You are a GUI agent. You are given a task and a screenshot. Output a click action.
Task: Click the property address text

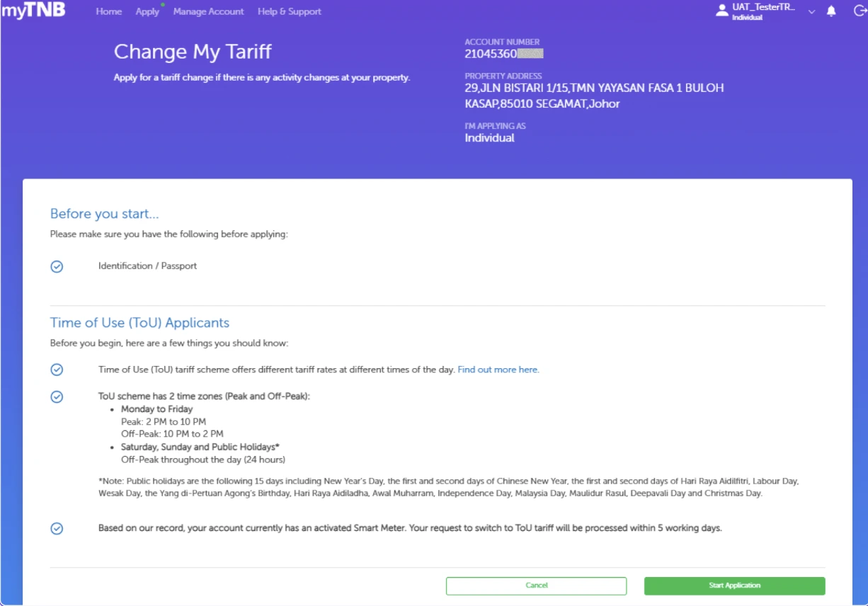pos(594,96)
